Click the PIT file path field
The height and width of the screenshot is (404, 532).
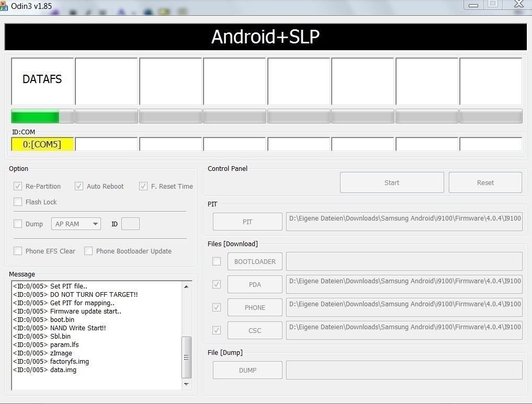point(404,222)
